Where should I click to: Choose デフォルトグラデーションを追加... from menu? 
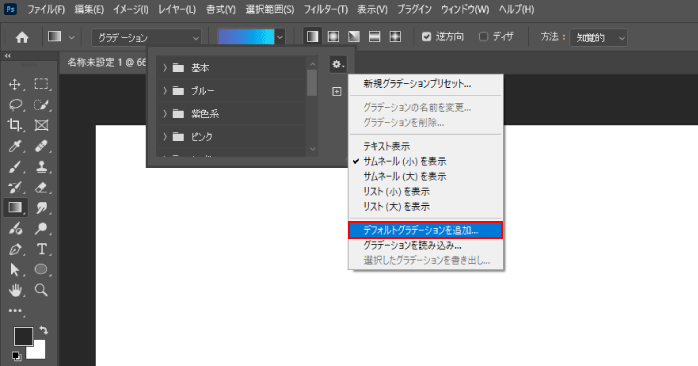[x=426, y=230]
